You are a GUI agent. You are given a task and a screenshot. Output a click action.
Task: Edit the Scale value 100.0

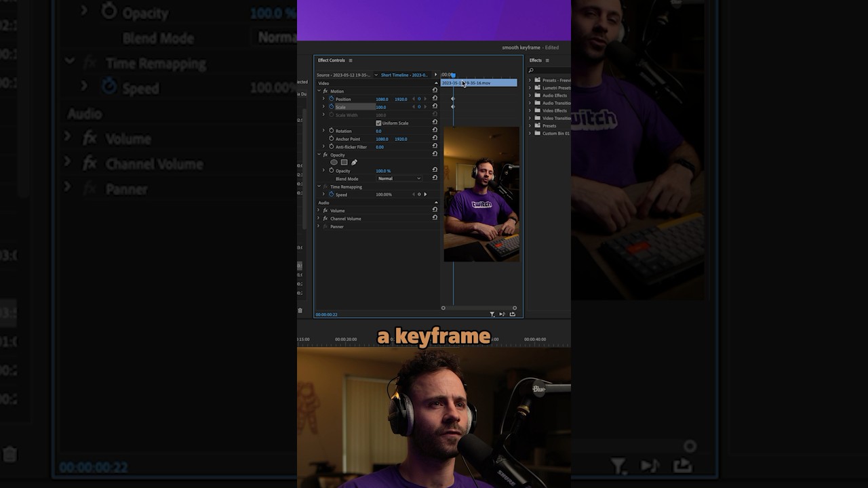pyautogui.click(x=381, y=107)
